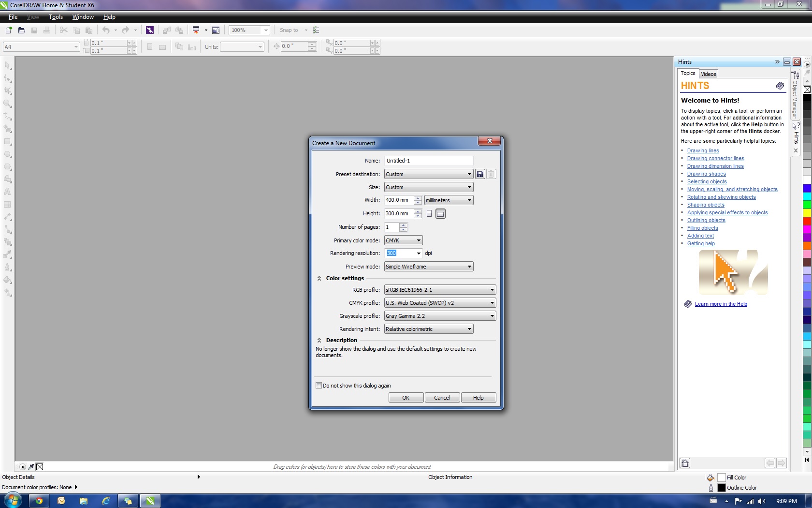Select portrait page orientation
Image resolution: width=812 pixels, height=508 pixels.
(x=429, y=213)
